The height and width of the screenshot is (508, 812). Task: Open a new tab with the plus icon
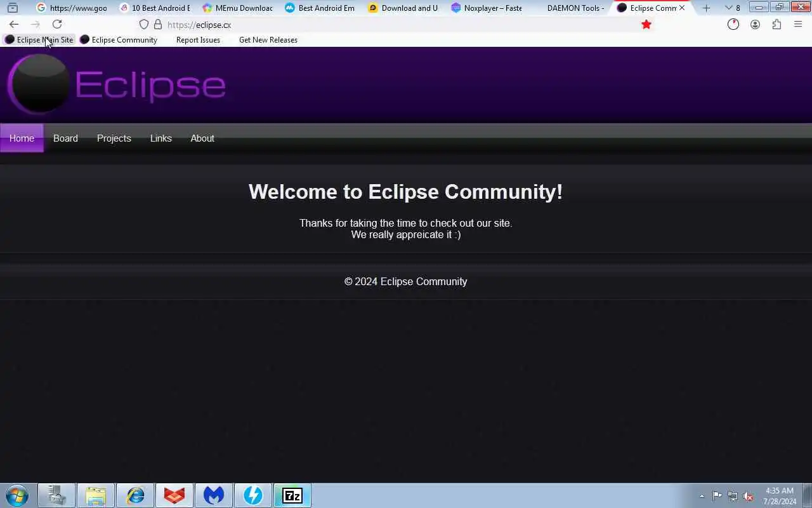(706, 8)
